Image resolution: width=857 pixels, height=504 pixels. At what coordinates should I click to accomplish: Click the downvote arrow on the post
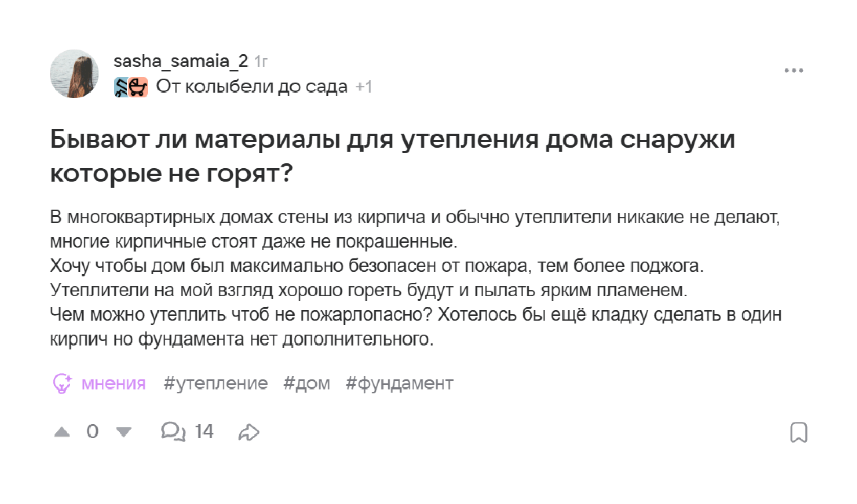pyautogui.click(x=122, y=432)
